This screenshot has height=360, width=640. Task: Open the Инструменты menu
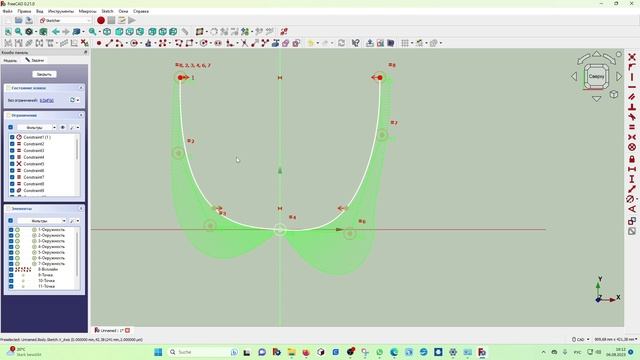click(61, 11)
